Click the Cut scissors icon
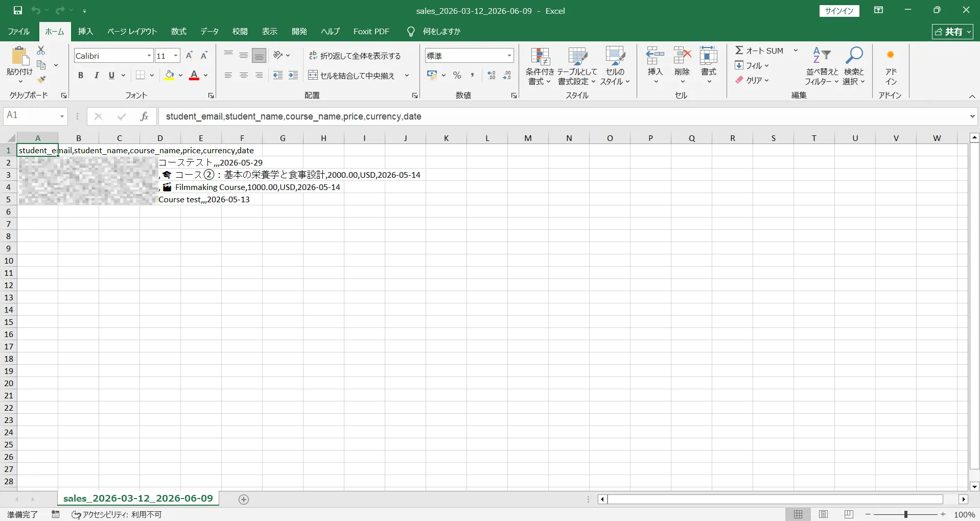Image resolution: width=980 pixels, height=521 pixels. [41, 50]
